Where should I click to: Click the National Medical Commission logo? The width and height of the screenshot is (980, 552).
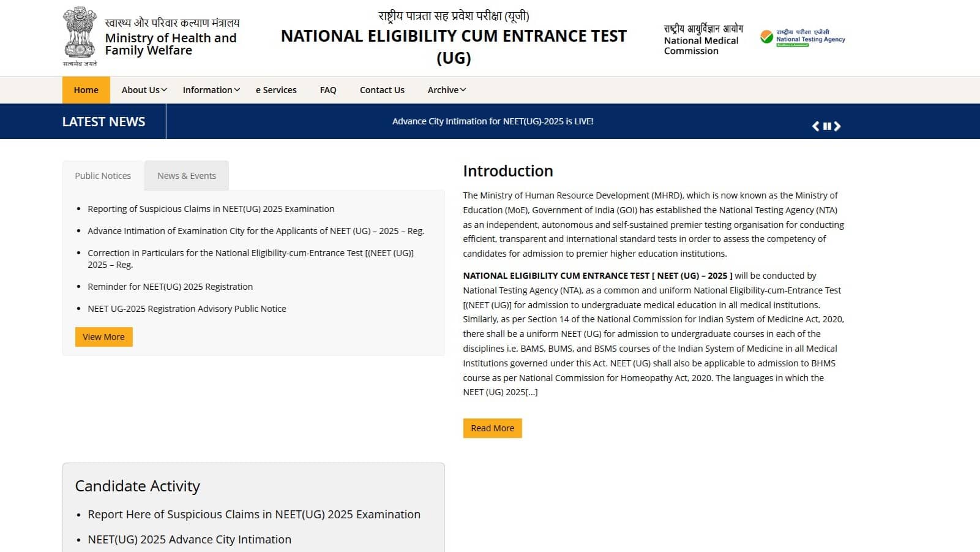click(701, 39)
